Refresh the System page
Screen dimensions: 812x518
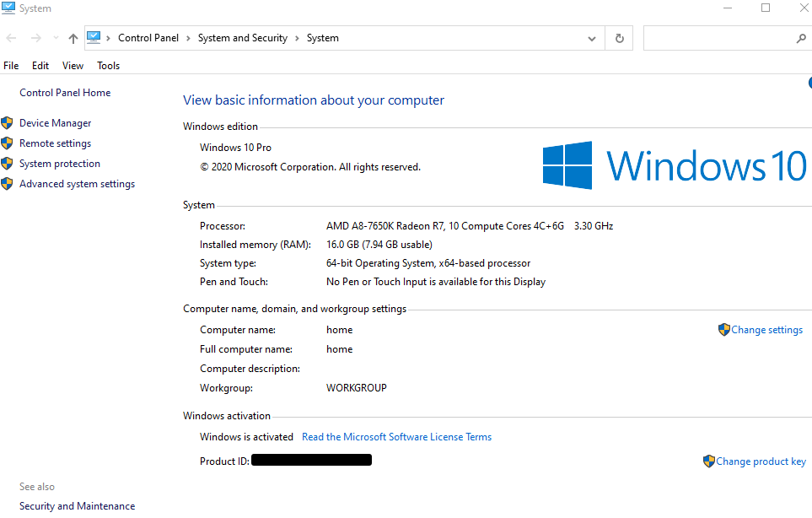pyautogui.click(x=620, y=38)
